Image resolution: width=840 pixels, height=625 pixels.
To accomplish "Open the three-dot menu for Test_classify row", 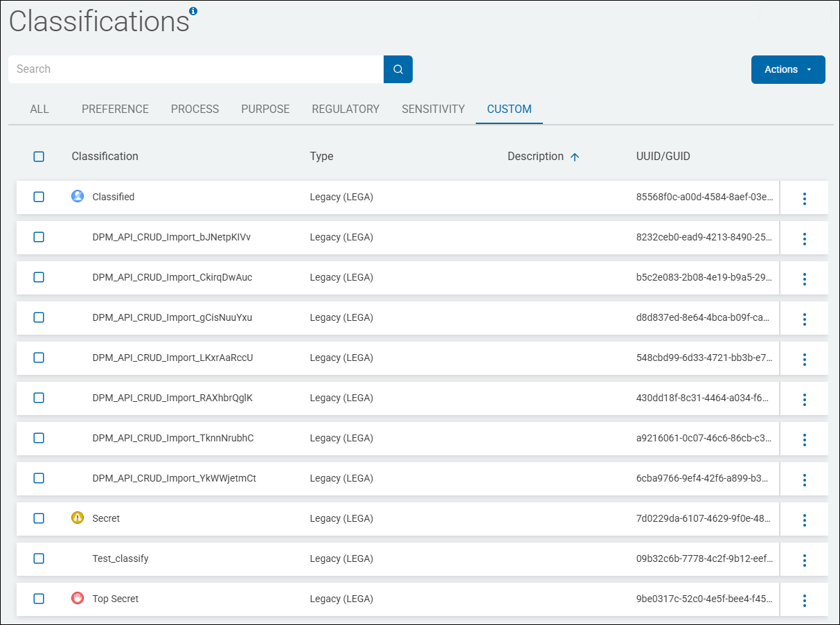I will pyautogui.click(x=804, y=561).
